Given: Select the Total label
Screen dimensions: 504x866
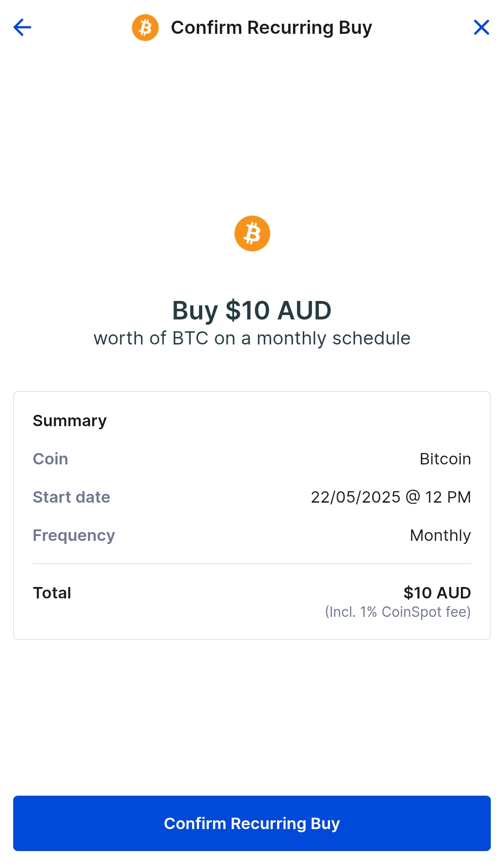Looking at the screenshot, I should point(52,593).
